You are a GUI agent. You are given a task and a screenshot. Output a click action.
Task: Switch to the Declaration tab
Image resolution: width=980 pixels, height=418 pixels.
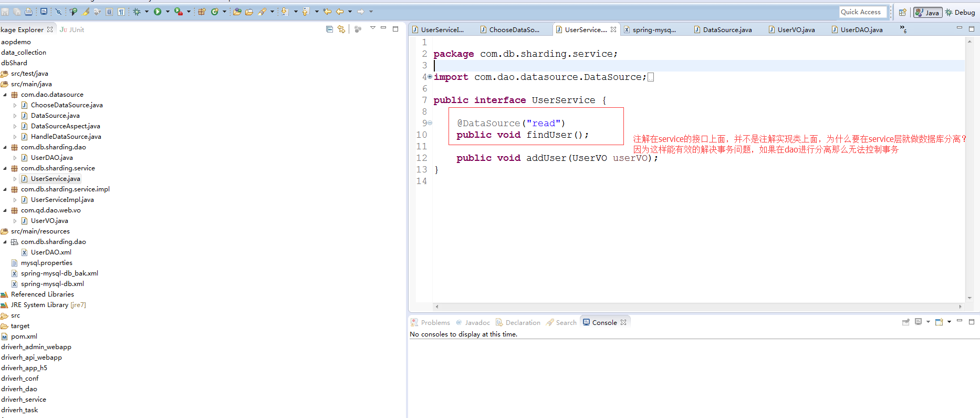click(518, 322)
